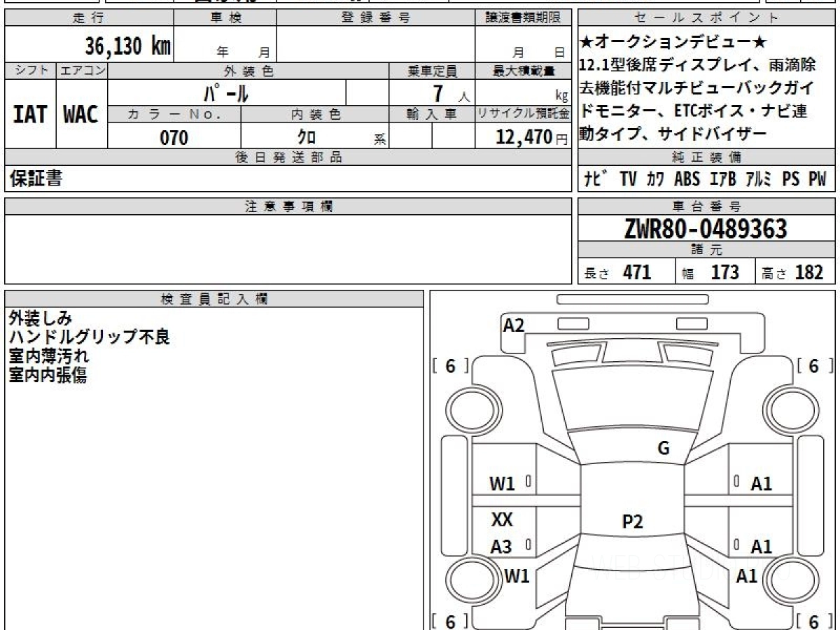The image size is (840, 630).
Task: Click chassis number ZWR80-0489363
Action: coord(706,228)
